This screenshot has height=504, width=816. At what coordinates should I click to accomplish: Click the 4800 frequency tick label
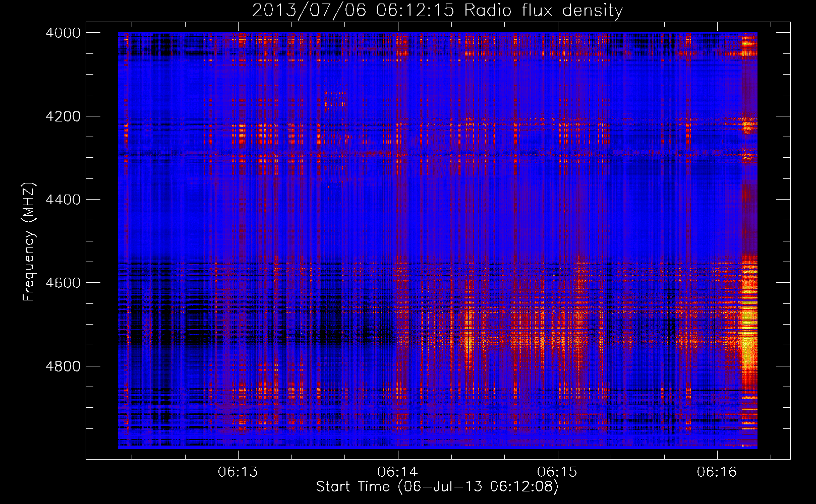[63, 366]
